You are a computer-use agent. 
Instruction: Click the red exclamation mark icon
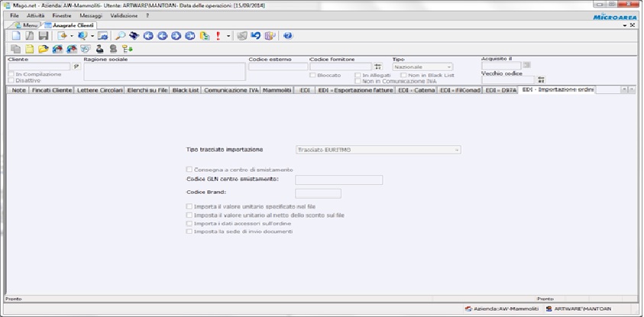(x=218, y=36)
